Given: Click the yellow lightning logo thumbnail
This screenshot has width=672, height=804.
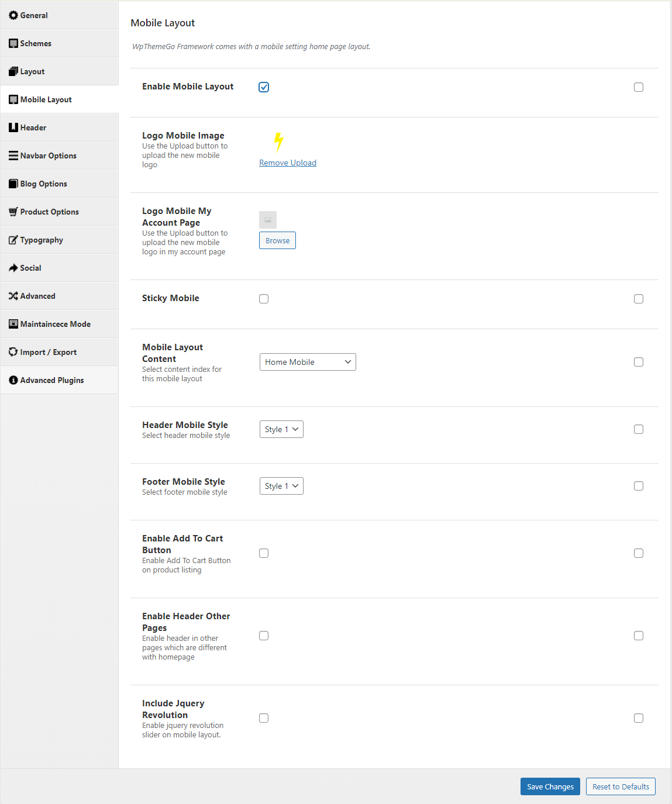Looking at the screenshot, I should tap(278, 142).
